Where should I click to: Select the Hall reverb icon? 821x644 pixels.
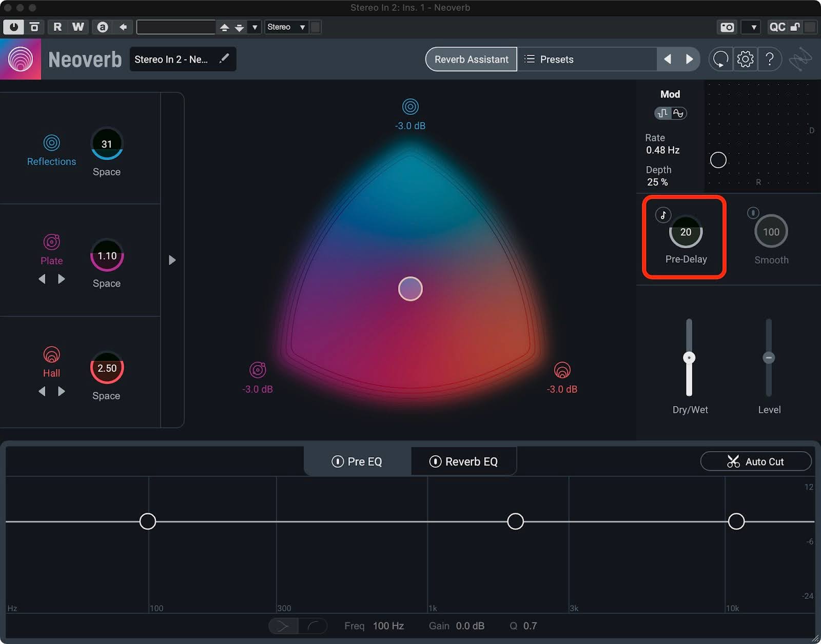51,354
